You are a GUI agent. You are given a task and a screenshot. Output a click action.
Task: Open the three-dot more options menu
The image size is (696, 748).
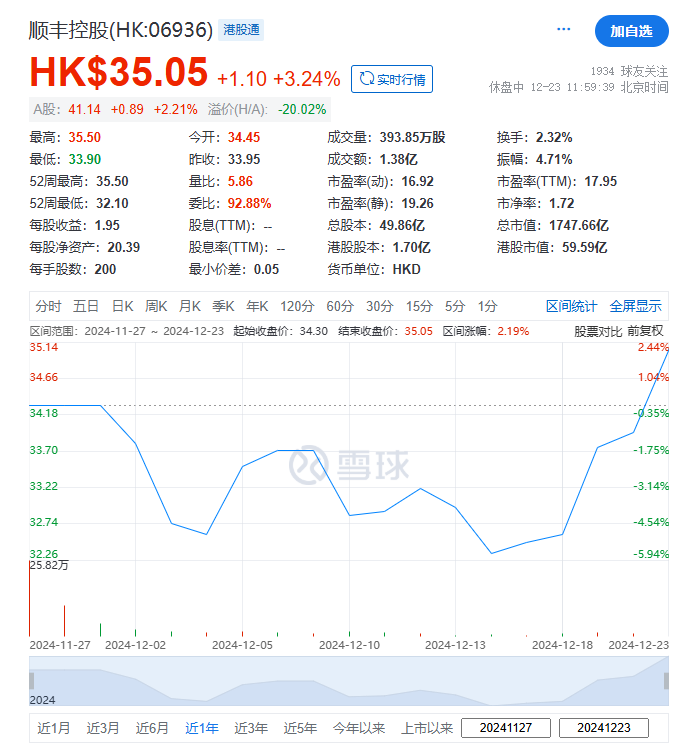(563, 30)
